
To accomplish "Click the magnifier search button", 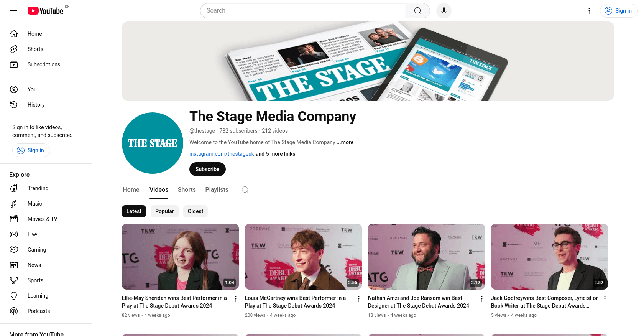I will click(x=418, y=11).
